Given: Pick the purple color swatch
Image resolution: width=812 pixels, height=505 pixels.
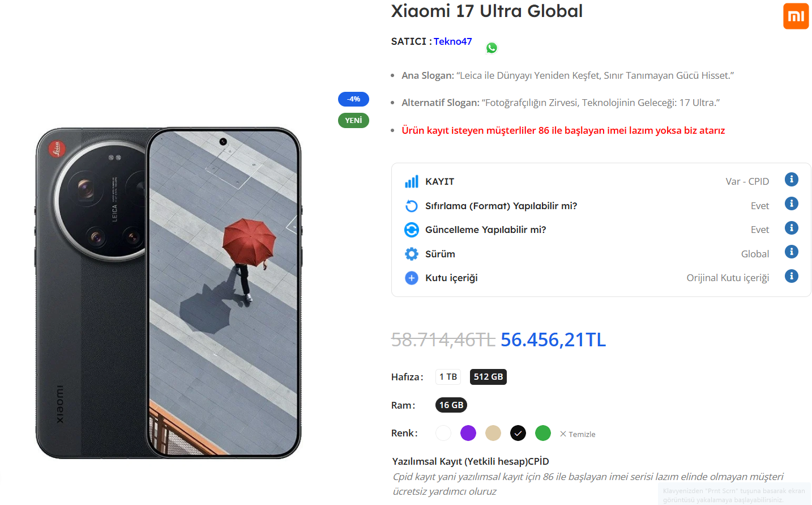Looking at the screenshot, I should coord(468,433).
